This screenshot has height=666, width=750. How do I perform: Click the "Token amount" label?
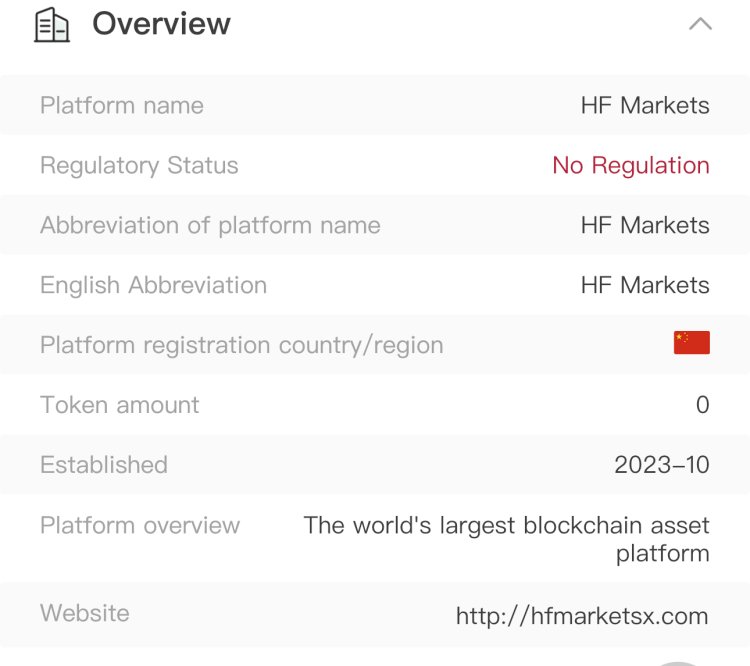click(x=120, y=405)
